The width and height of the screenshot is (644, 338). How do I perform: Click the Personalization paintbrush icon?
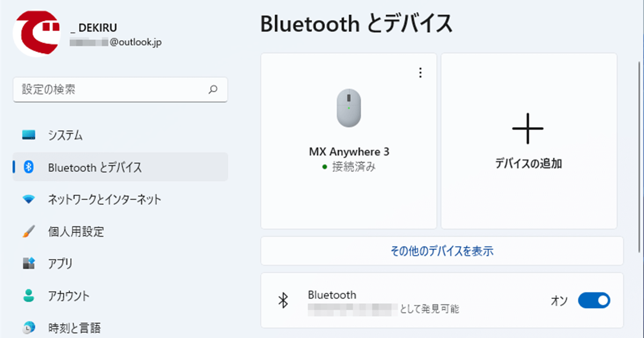coord(29,232)
